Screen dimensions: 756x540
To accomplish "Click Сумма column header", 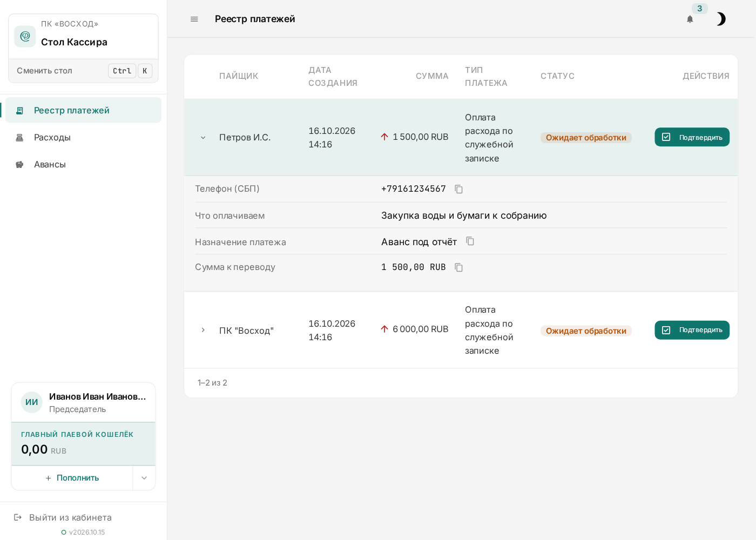I will [x=432, y=76].
